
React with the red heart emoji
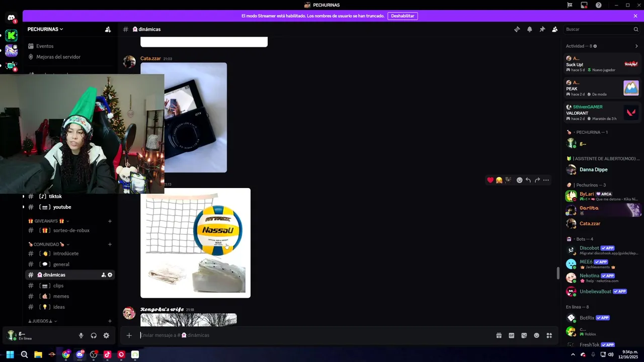pyautogui.click(x=490, y=180)
